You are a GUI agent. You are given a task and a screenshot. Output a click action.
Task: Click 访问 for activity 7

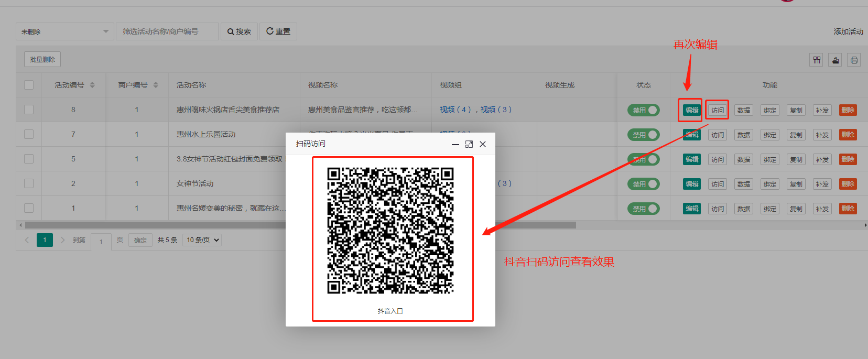718,135
